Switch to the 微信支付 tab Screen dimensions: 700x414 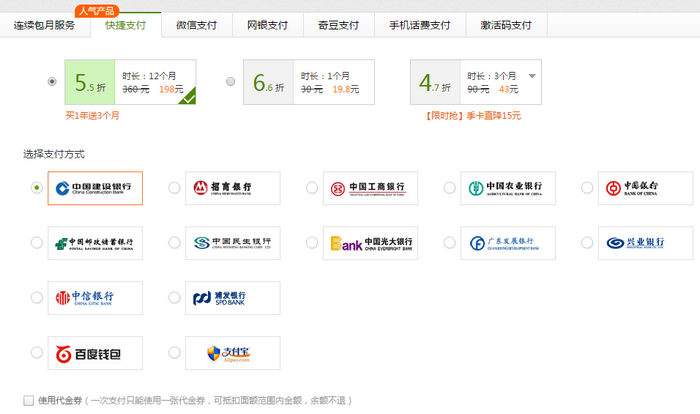[196, 25]
